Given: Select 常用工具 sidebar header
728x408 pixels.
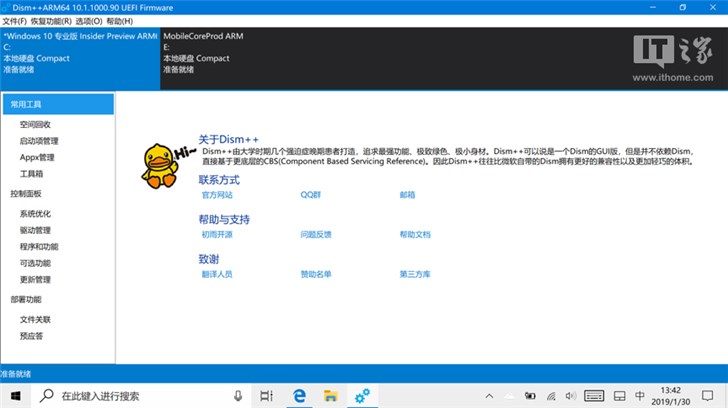Looking at the screenshot, I should pos(58,104).
